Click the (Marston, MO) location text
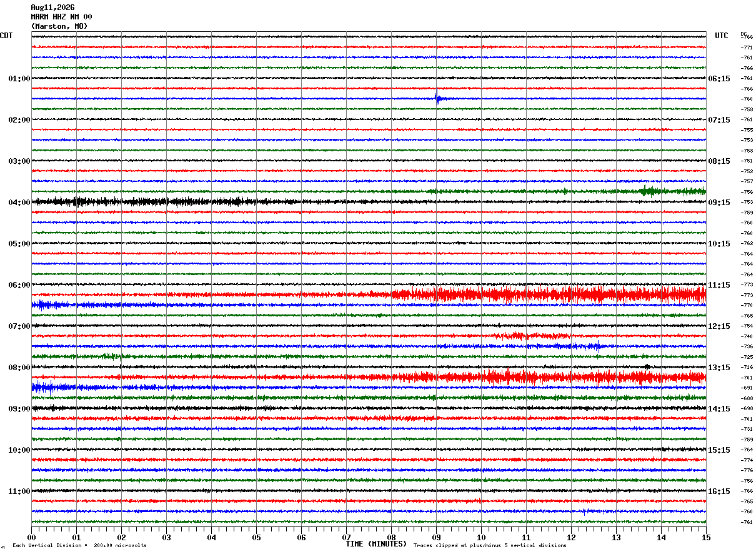This screenshot has width=756, height=554. 59,26
